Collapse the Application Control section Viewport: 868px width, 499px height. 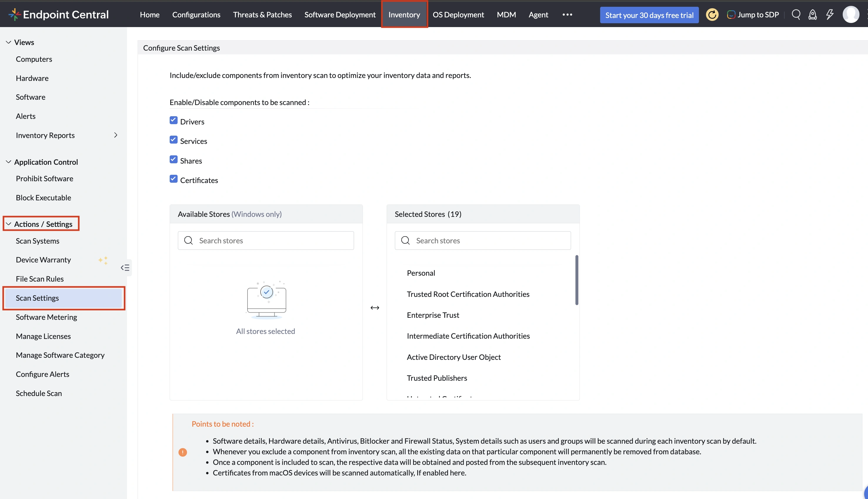(x=9, y=162)
